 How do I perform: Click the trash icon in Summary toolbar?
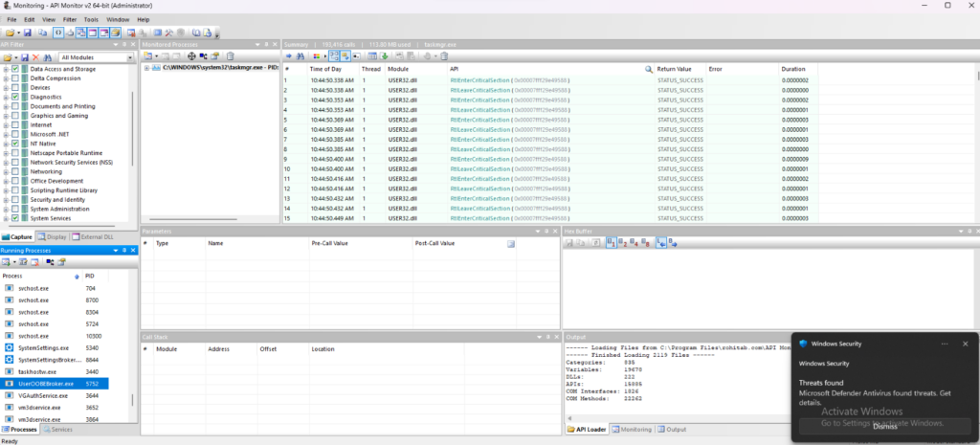click(444, 56)
